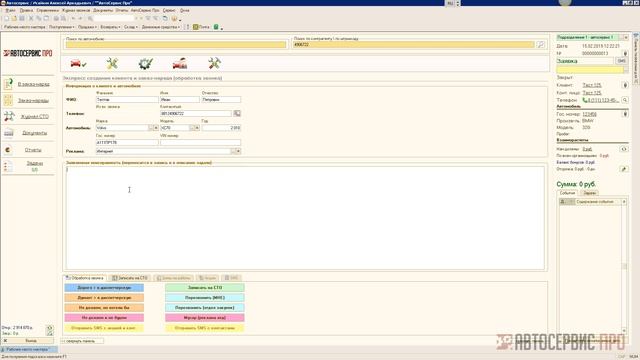Click the Фамилия input field

point(127,100)
